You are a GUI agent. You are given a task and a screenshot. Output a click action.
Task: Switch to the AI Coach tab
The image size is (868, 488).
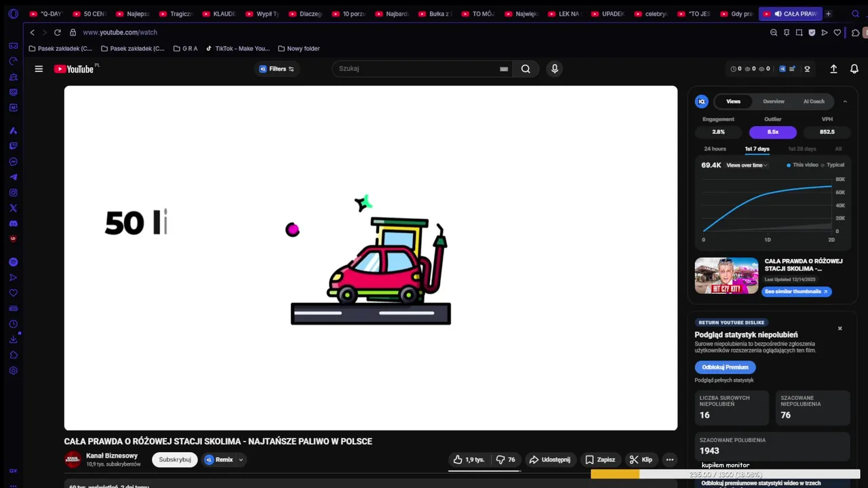click(x=814, y=102)
